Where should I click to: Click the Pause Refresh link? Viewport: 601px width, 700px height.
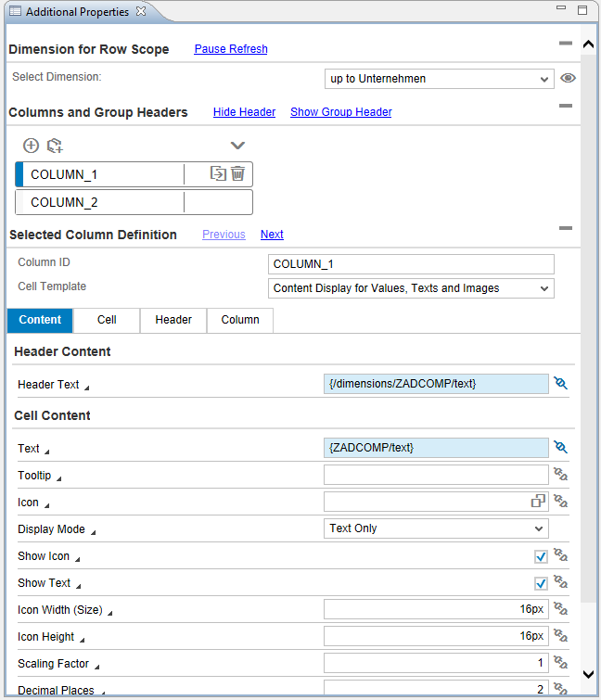(x=230, y=49)
